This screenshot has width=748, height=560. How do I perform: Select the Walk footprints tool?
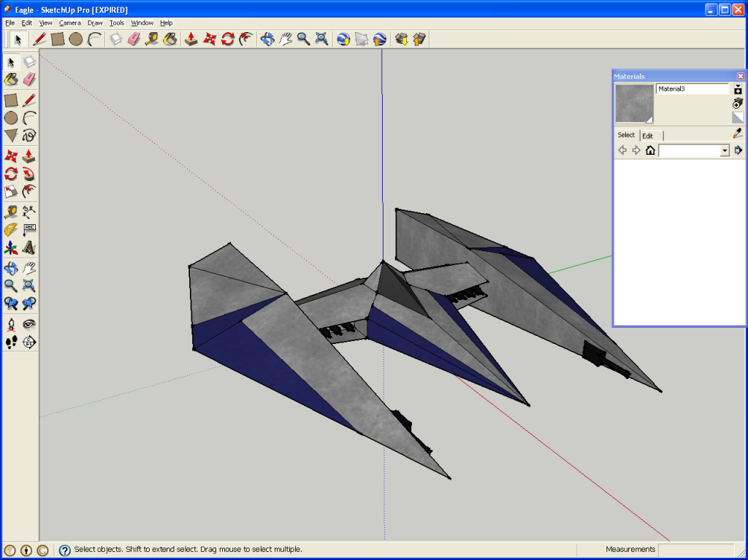(11, 342)
